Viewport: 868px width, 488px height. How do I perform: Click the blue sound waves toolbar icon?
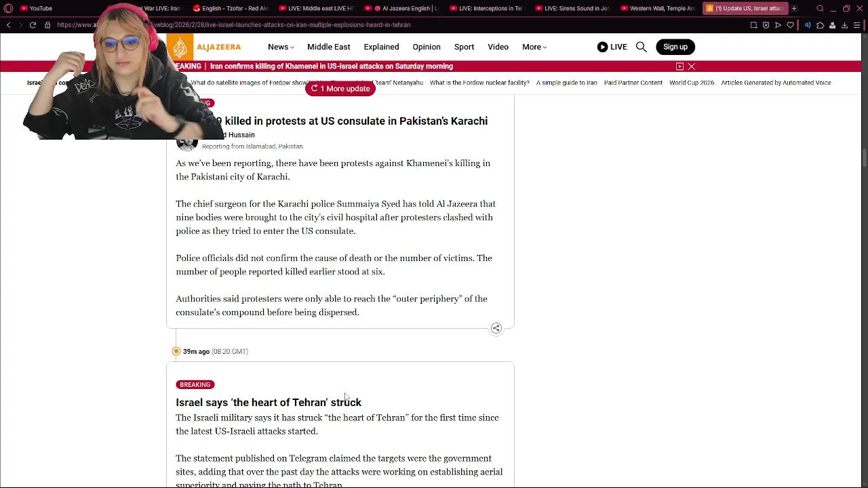click(x=808, y=25)
